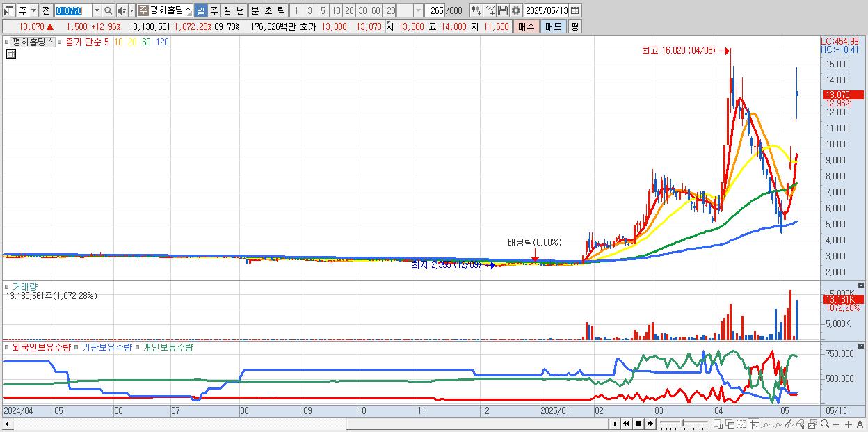This screenshot has height=432, width=868.
Task: Expand the volume pane corner button
Action: 861,286
